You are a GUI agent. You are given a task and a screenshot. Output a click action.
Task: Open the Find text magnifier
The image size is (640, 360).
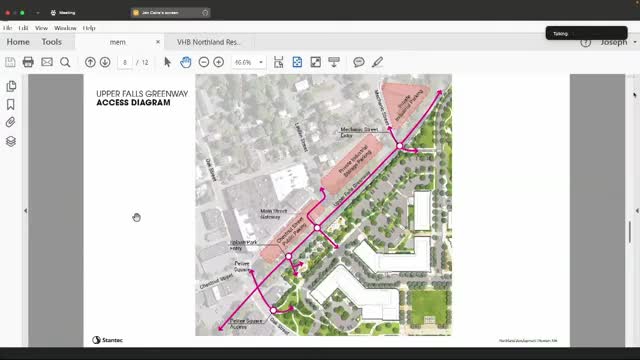pos(65,62)
